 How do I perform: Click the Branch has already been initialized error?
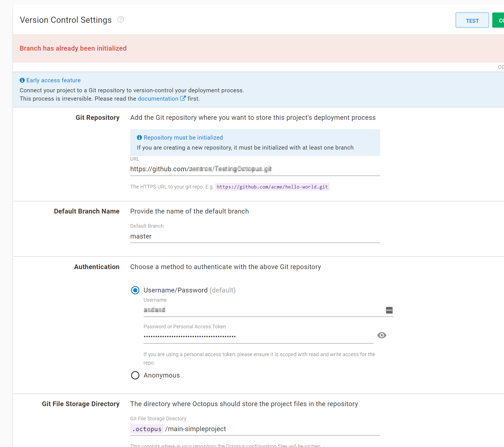pyautogui.click(x=73, y=48)
